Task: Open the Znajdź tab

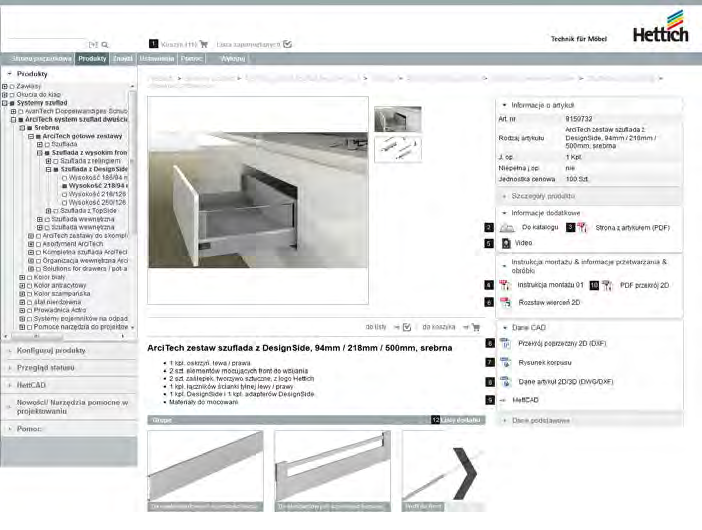Action: point(123,59)
